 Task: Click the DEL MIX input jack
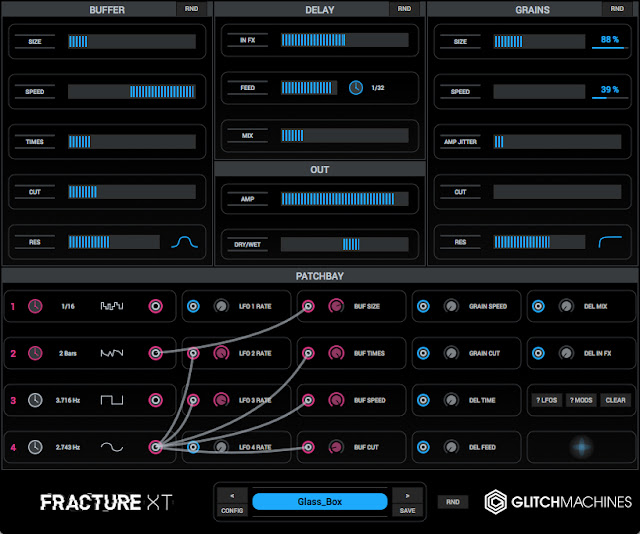point(538,306)
